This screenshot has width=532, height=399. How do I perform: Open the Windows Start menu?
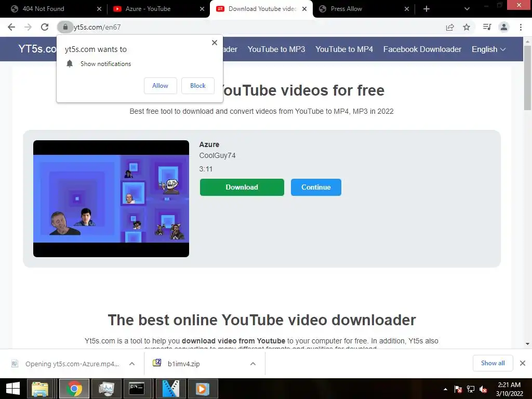click(13, 389)
